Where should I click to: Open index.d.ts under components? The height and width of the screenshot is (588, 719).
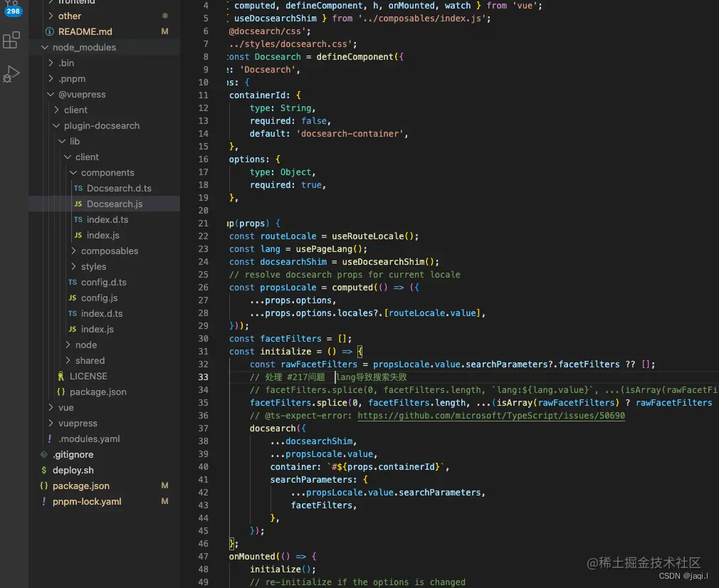(107, 220)
